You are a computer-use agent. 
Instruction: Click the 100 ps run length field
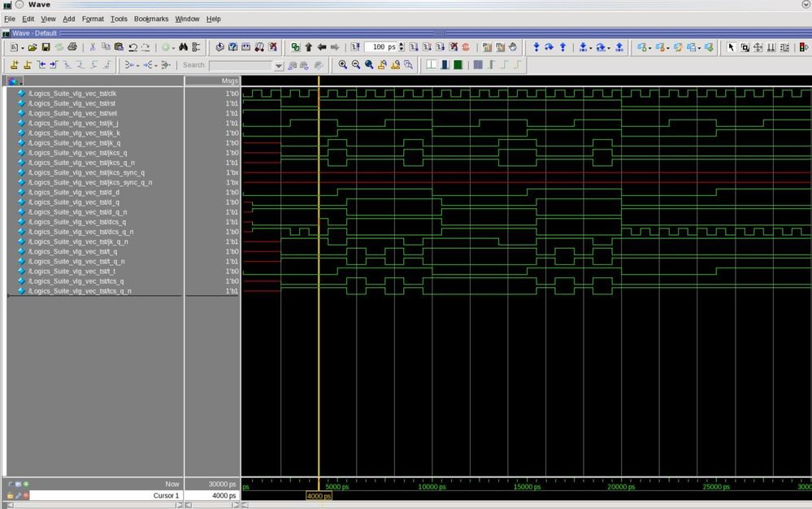(x=380, y=47)
